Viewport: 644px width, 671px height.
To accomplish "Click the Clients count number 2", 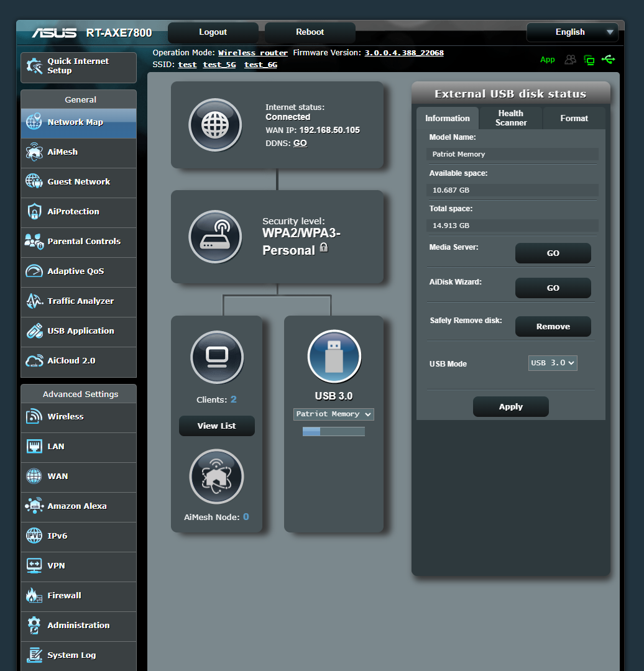I will (x=233, y=399).
